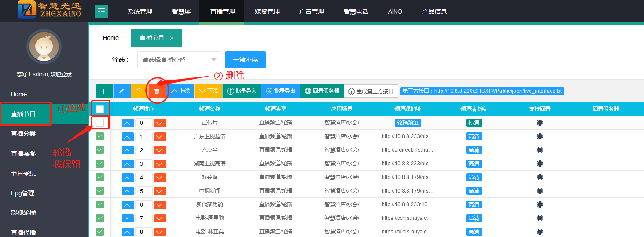Open the 回看服务器 globe button
Viewport: 644px width, 237px height.
pos(322,91)
